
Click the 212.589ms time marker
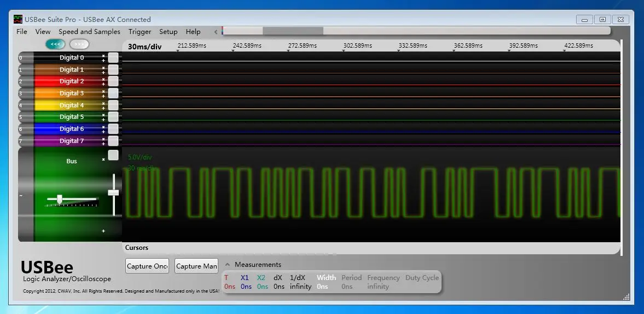(x=192, y=45)
